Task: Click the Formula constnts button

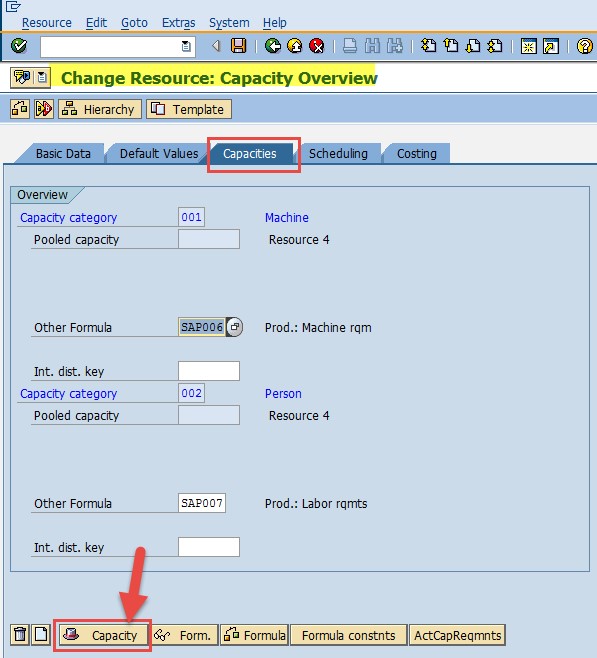Action: click(349, 635)
